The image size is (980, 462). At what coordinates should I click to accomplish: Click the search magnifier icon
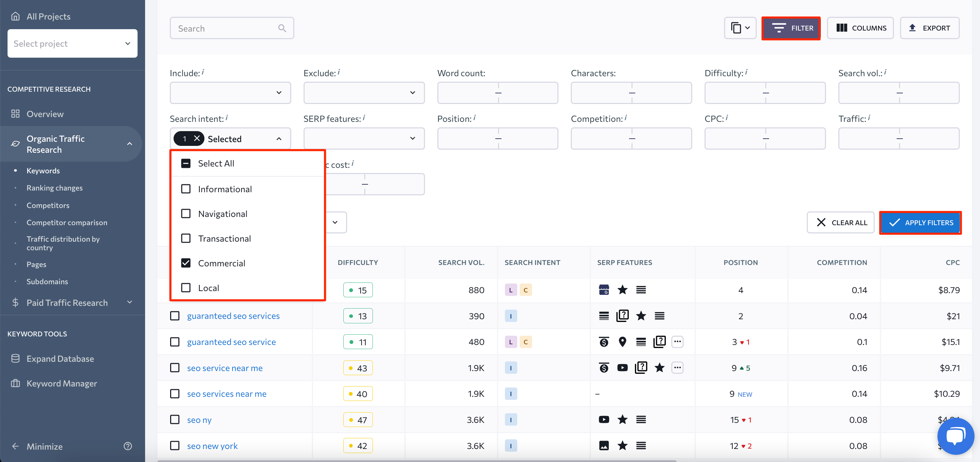[282, 28]
